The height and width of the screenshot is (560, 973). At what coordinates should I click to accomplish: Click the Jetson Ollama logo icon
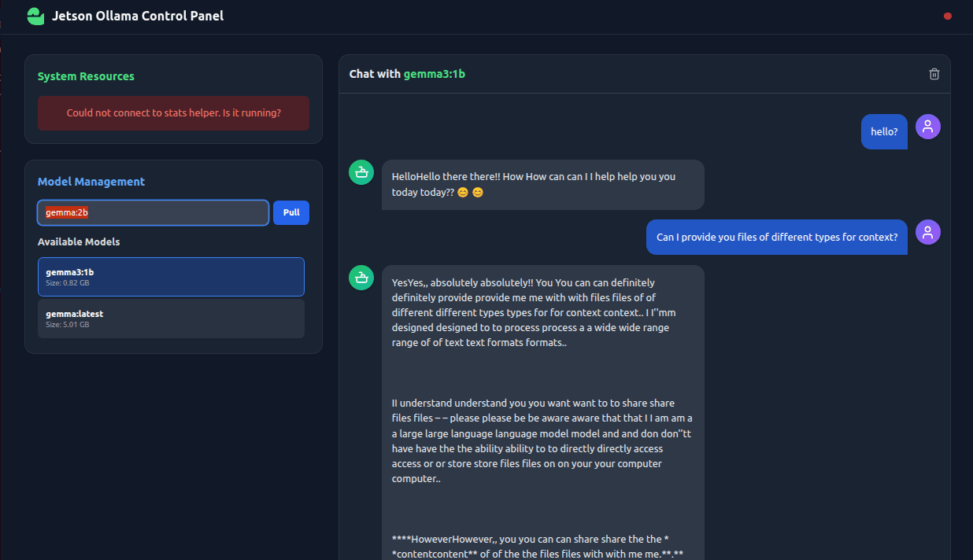(x=35, y=16)
